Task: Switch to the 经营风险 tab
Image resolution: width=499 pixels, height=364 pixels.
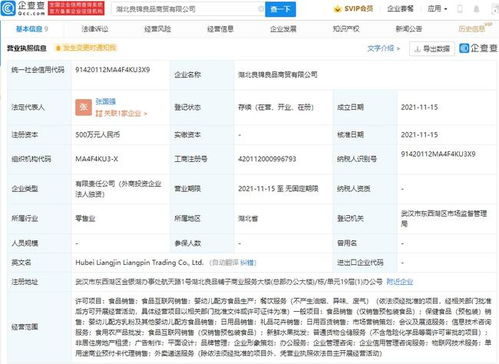Action: click(158, 29)
